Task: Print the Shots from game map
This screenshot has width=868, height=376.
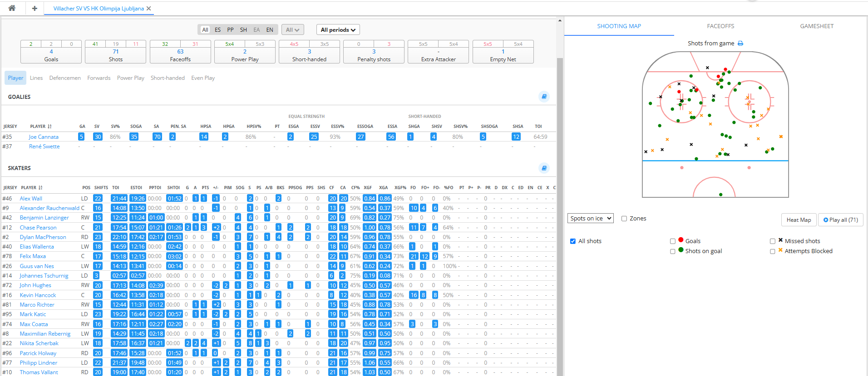Action: click(740, 44)
